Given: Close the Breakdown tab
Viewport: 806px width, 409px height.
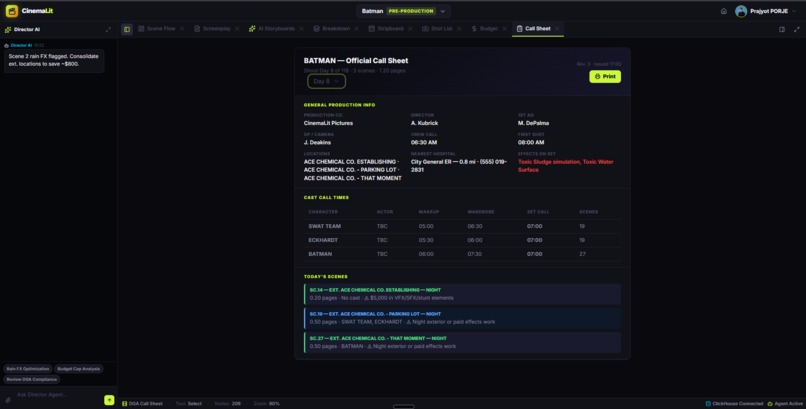Looking at the screenshot, I should [356, 29].
